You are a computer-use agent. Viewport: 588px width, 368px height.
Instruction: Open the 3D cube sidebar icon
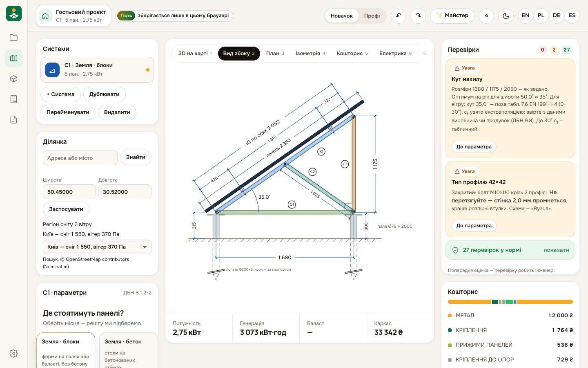13,79
